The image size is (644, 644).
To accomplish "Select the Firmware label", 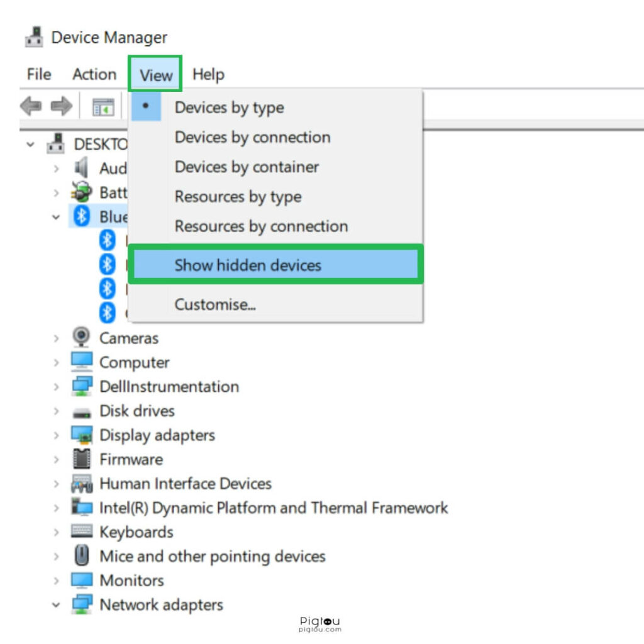I will [x=131, y=459].
